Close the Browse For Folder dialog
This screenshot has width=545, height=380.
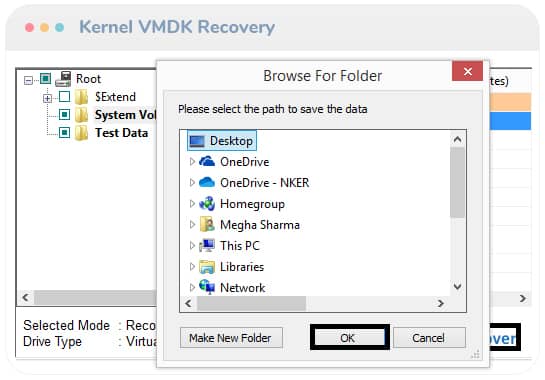[x=467, y=71]
